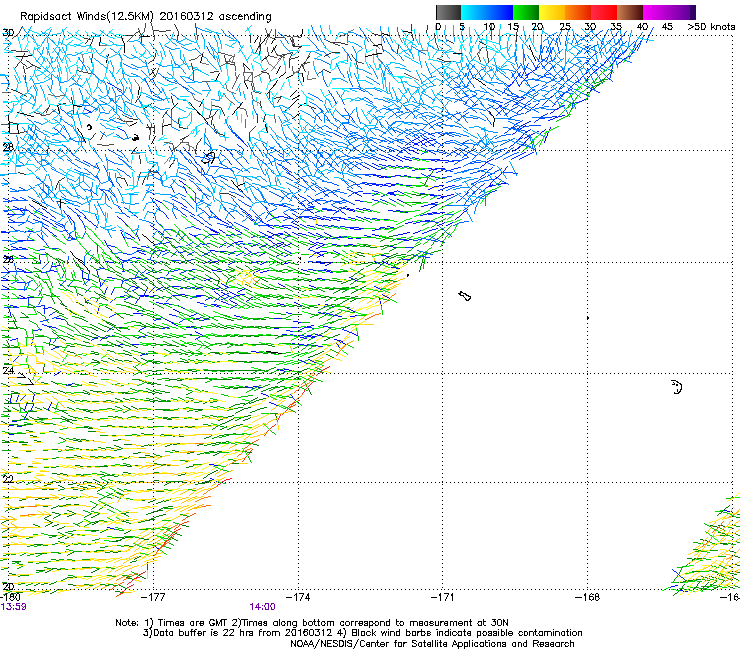Click the brown 35–40 knot color segment
Image resolution: width=740 pixels, height=650 pixels.
[x=630, y=12]
